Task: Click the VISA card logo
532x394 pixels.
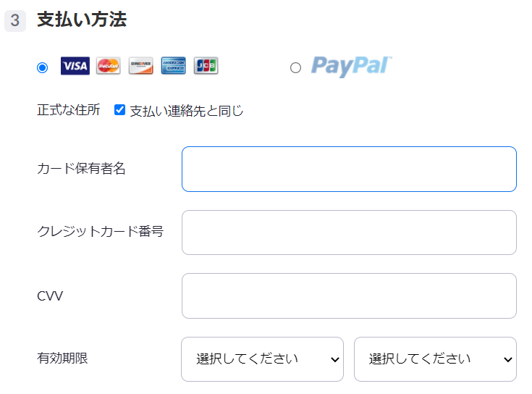Action: pyautogui.click(x=75, y=67)
